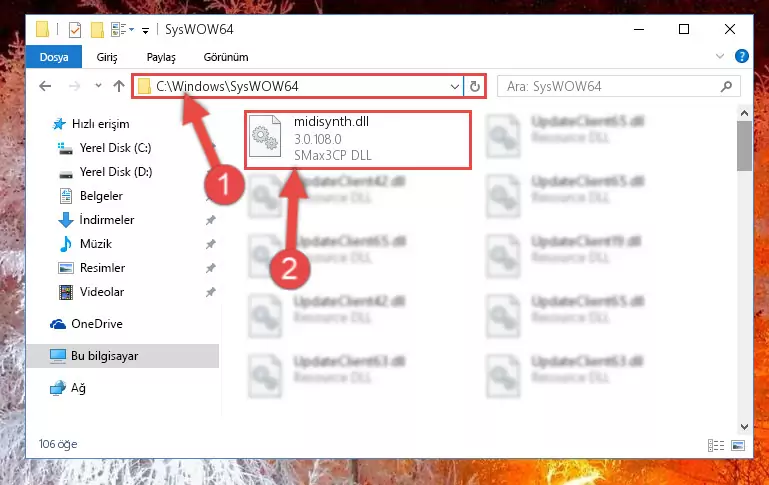Click the address bar path C:\Windows\SysWOW64

(x=227, y=86)
